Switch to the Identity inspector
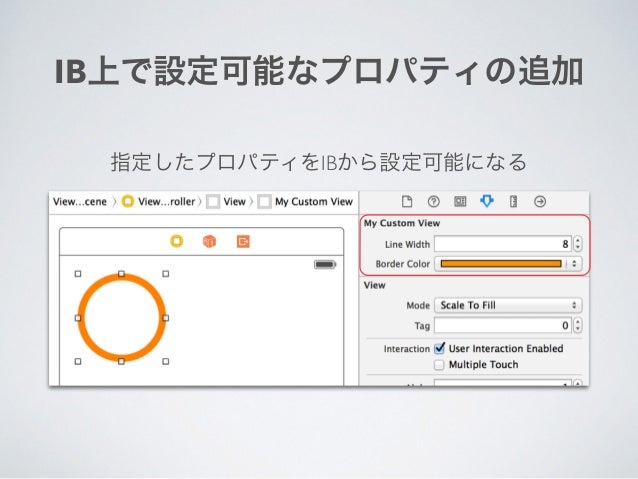 pyautogui.click(x=460, y=201)
